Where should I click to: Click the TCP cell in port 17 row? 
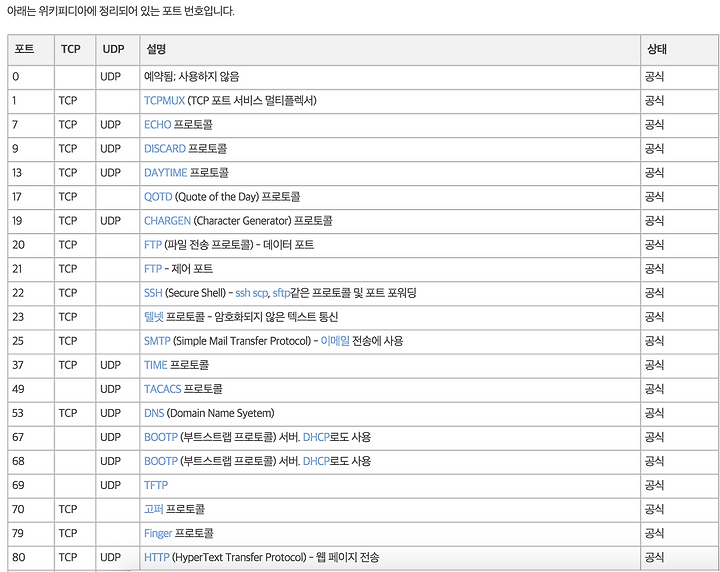(75, 196)
